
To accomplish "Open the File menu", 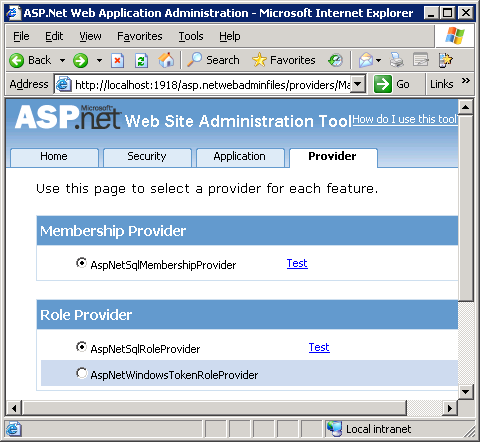I will [21, 36].
